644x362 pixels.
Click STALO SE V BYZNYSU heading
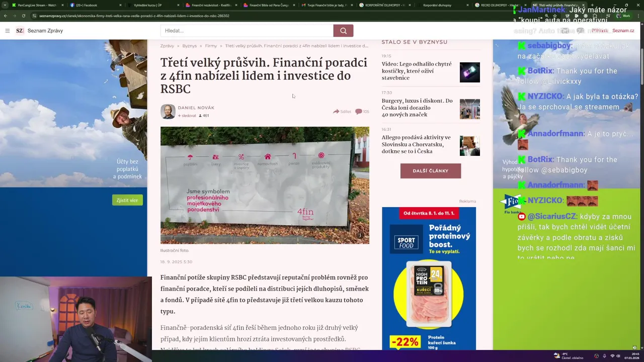click(414, 42)
